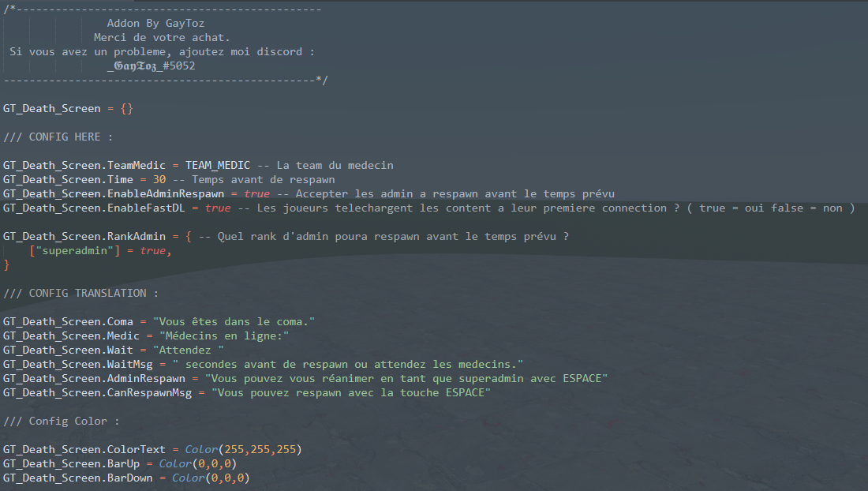The width and height of the screenshot is (868, 491).
Task: Click the number 30 on the Time line
Action: (159, 179)
